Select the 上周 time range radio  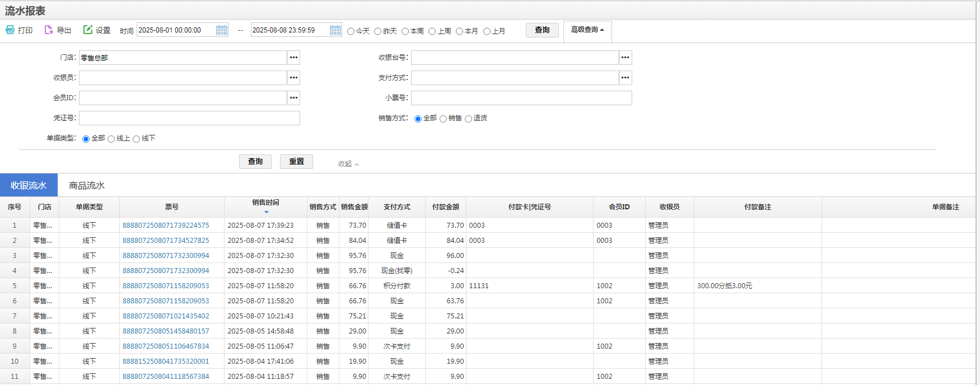(x=432, y=31)
